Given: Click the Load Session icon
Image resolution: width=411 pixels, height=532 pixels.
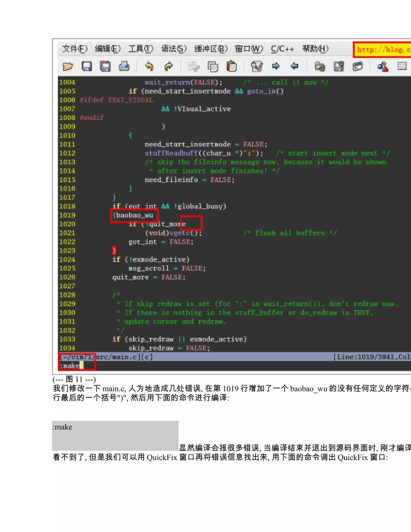Looking at the screenshot, I should tap(320, 66).
